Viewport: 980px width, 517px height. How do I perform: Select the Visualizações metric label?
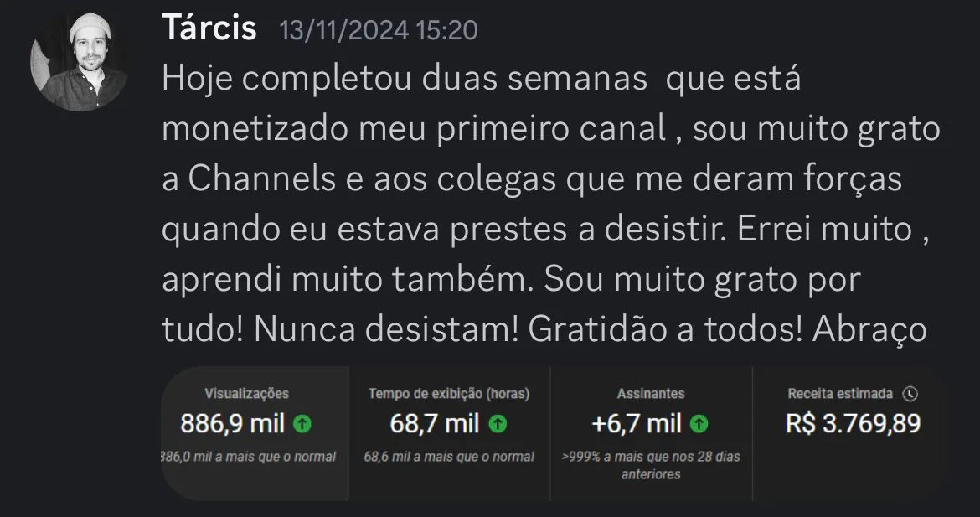[246, 393]
